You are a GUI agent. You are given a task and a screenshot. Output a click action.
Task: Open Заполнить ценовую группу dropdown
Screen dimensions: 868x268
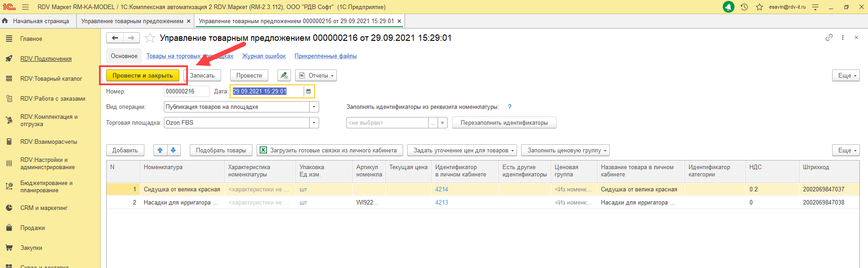(565, 151)
